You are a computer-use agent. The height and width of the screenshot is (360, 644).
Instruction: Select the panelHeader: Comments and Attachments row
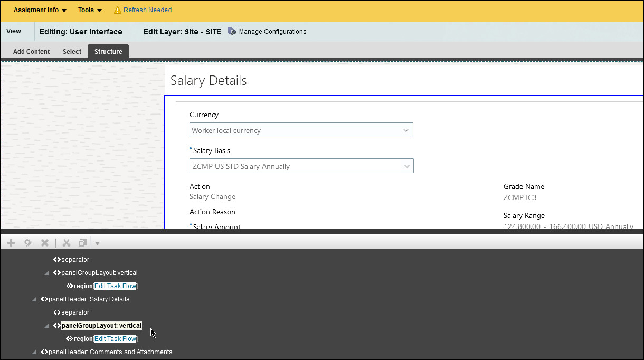(x=110, y=352)
